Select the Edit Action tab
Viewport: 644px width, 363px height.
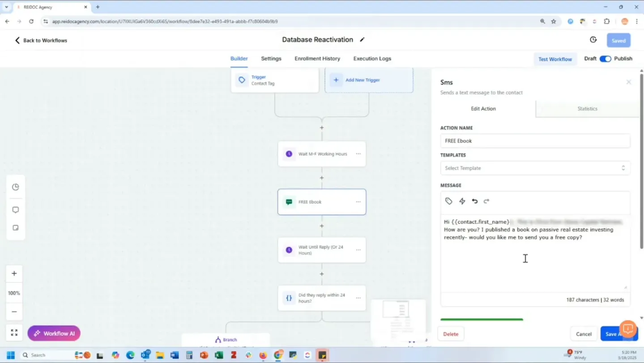click(483, 109)
